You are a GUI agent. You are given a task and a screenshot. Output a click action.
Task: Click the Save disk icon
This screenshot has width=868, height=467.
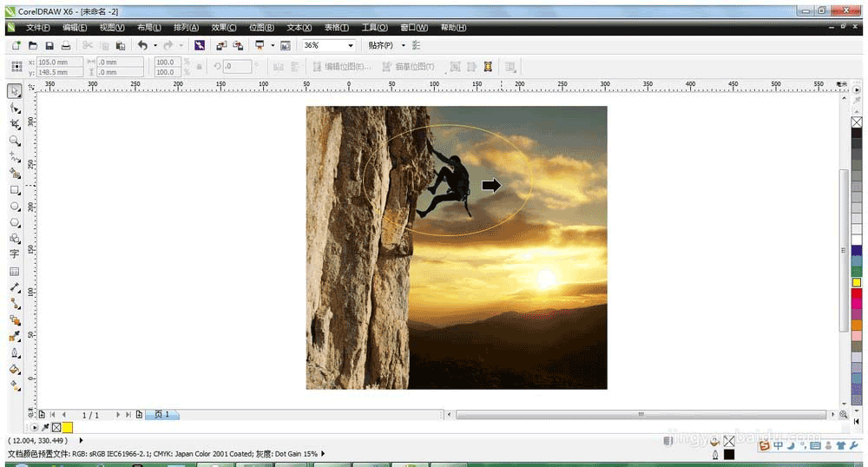pyautogui.click(x=49, y=45)
